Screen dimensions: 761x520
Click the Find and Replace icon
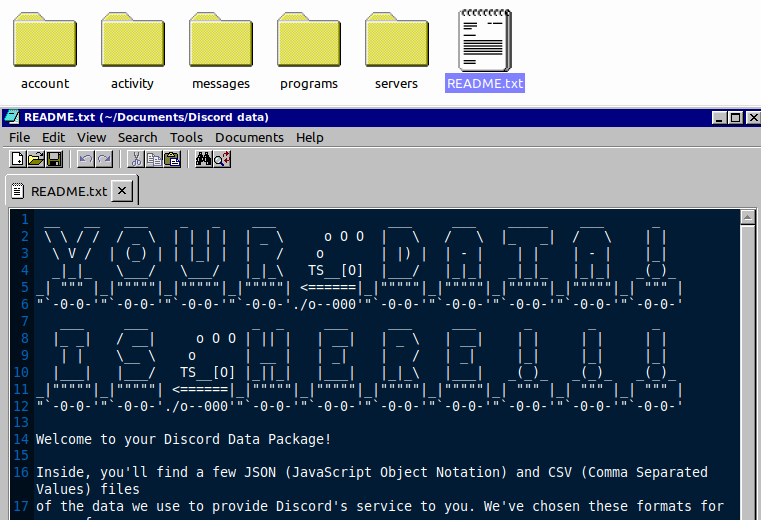(222, 159)
